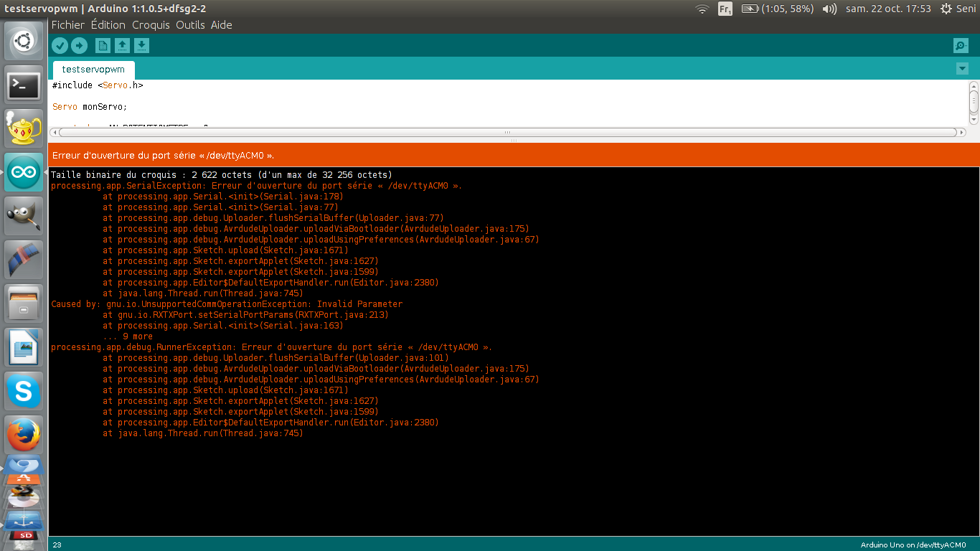Click the Upload sketch arrow button
Viewport: 980px width, 551px height.
click(79, 46)
